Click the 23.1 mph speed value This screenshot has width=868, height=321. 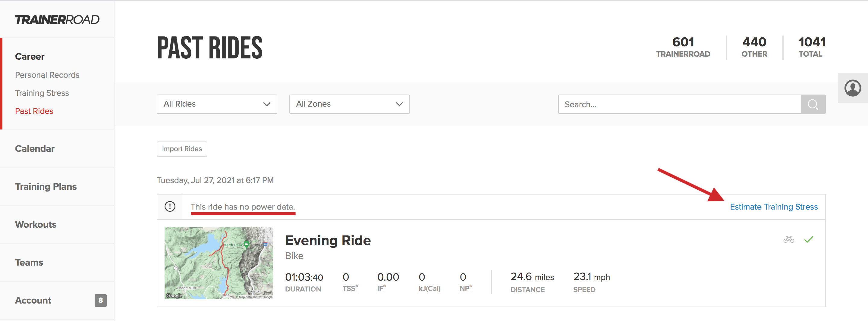click(x=592, y=276)
